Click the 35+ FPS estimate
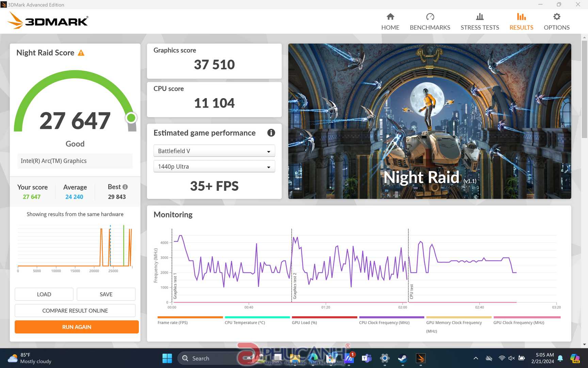The height and width of the screenshot is (368, 588). (x=214, y=186)
